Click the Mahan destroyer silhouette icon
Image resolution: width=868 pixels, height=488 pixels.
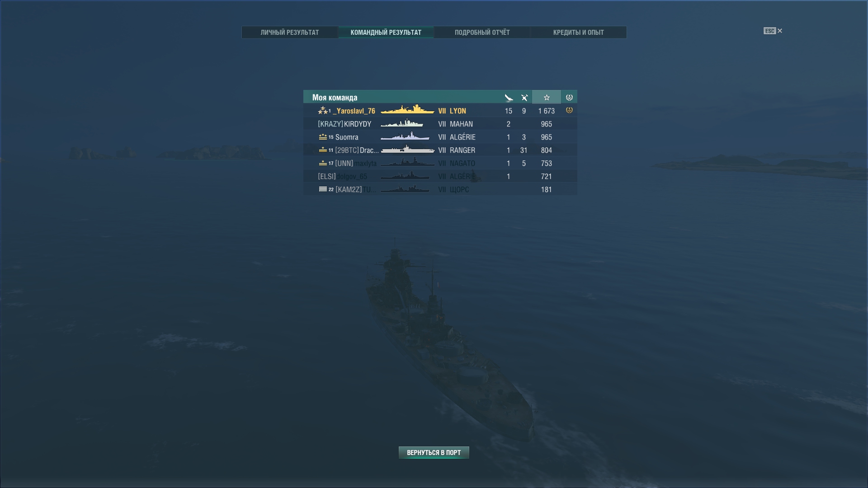coord(402,123)
